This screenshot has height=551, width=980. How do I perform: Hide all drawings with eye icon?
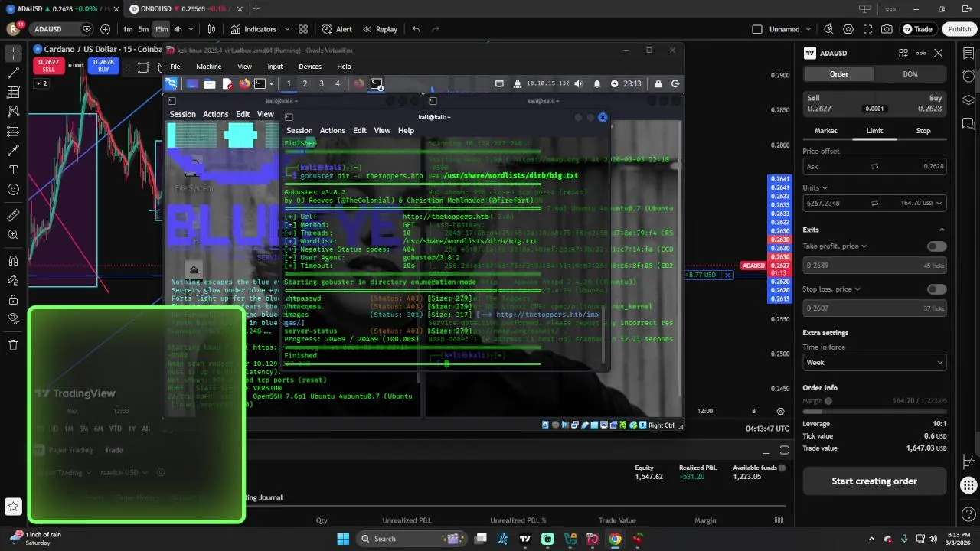(13, 319)
